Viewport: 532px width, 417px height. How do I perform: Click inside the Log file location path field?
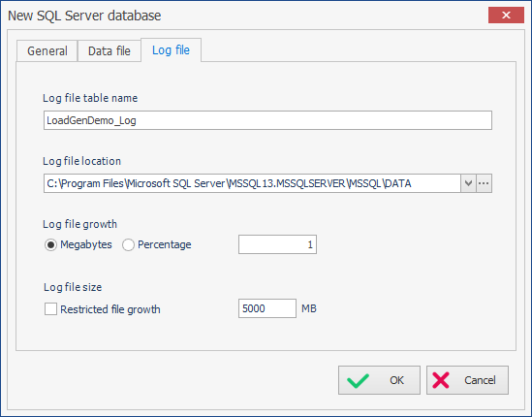tap(252, 183)
